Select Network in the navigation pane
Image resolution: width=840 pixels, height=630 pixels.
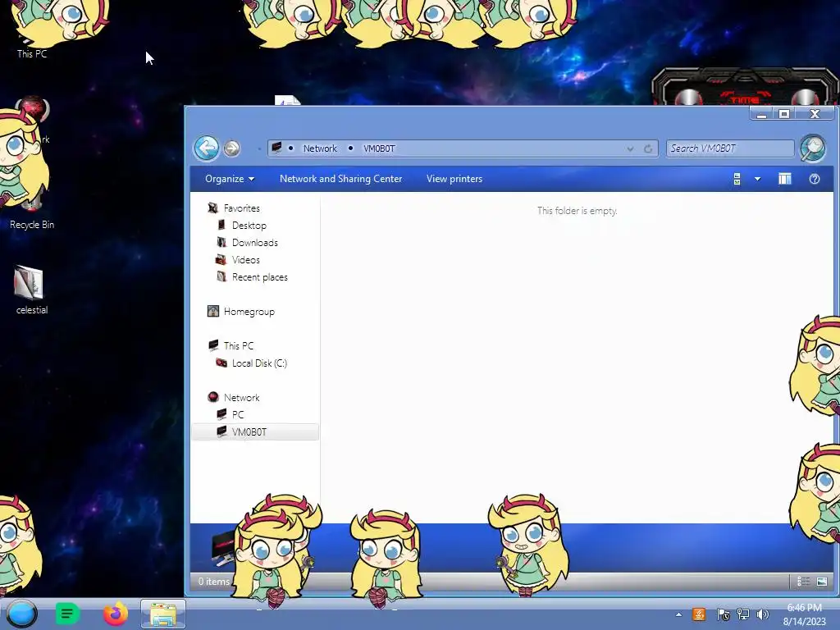coord(242,398)
